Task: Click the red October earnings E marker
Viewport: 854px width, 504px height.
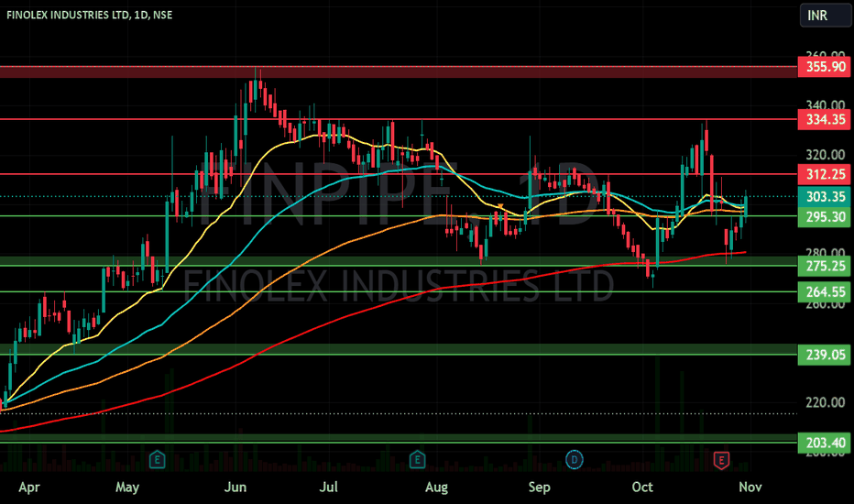Action: [x=721, y=460]
